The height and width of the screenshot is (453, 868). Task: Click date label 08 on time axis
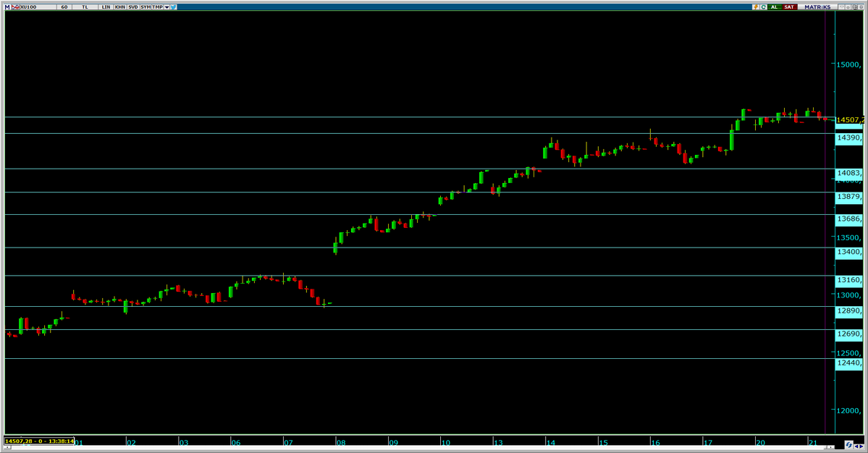(x=341, y=442)
